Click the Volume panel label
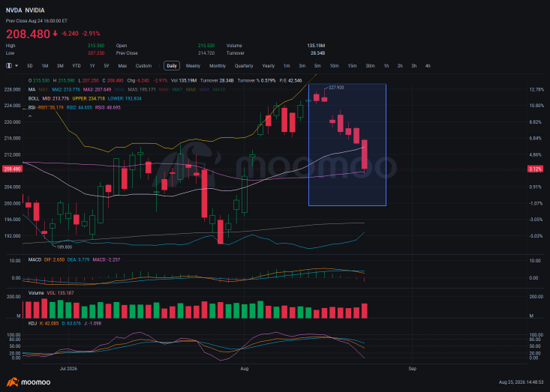 36,293
